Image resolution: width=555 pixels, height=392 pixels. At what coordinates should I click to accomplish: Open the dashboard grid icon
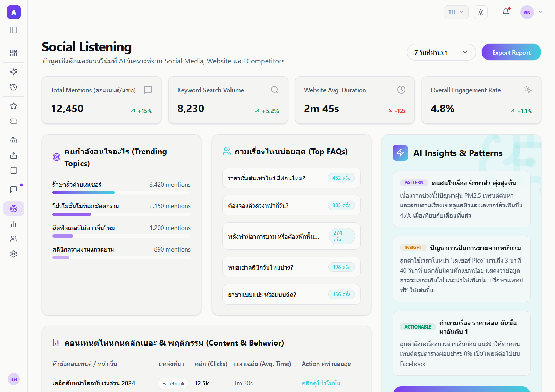click(14, 53)
